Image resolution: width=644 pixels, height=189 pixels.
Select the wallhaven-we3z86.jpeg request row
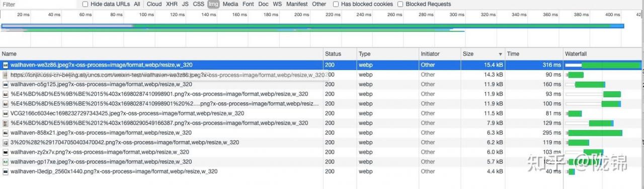point(321,65)
